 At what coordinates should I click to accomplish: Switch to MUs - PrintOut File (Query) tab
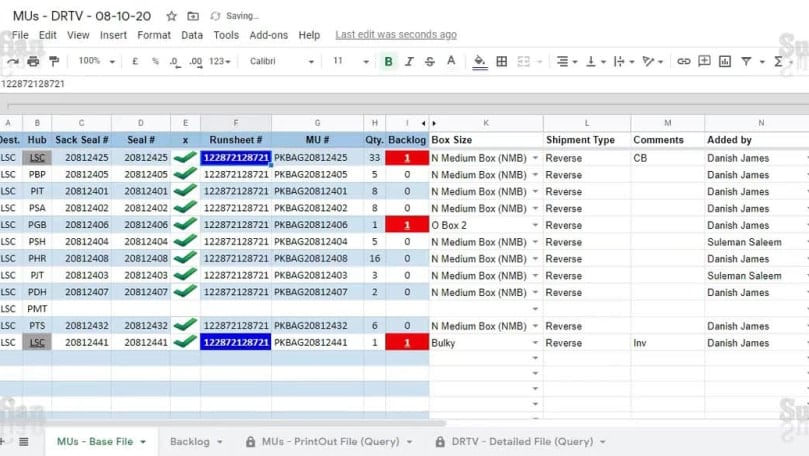pyautogui.click(x=330, y=442)
